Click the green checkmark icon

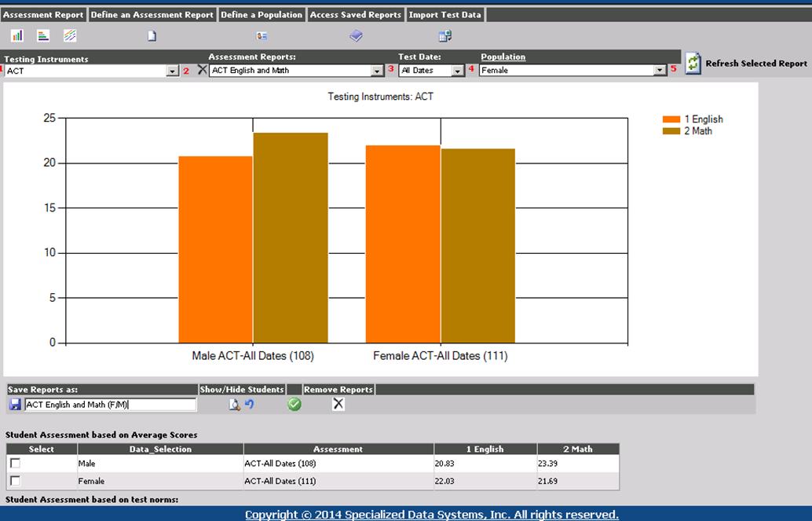point(294,404)
